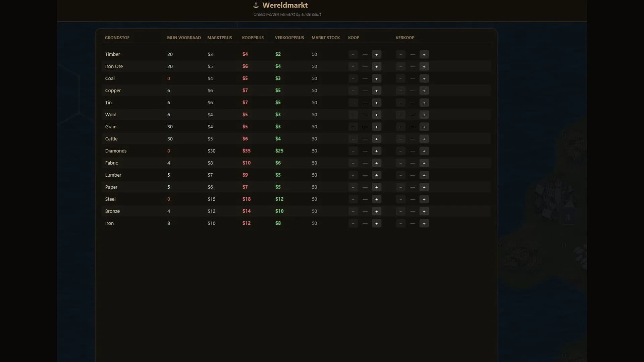
Task: Decrease Paper buy quantity
Action: [x=353, y=187]
